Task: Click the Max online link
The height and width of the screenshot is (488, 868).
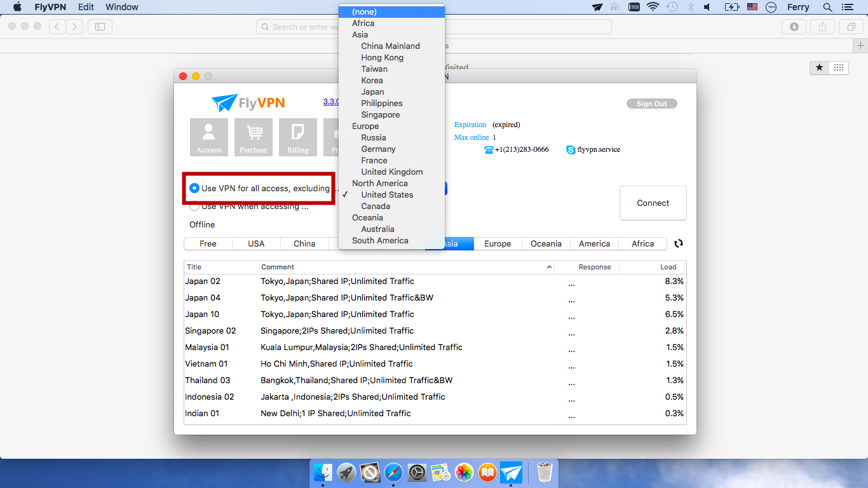Action: (471, 137)
